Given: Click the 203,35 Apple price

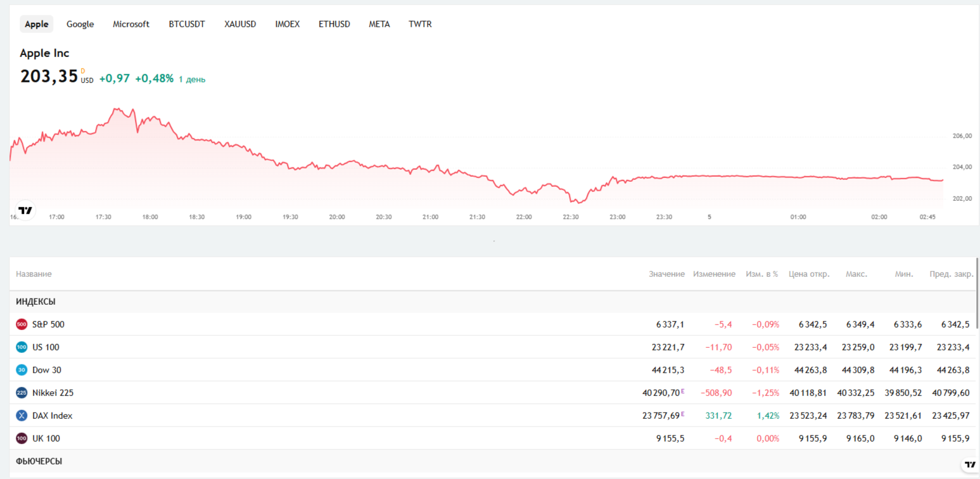Looking at the screenshot, I should 49,77.
